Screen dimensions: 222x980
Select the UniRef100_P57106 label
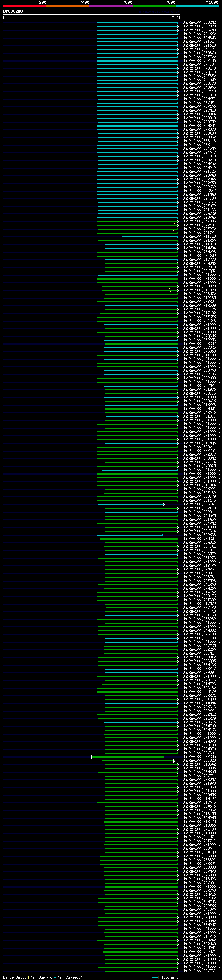[x=199, y=106]
